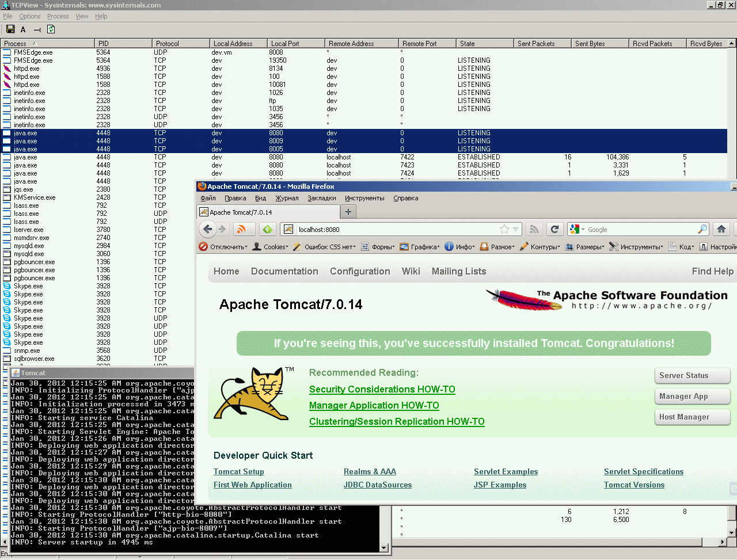Click the Tomcat console scrollbar down arrow
This screenshot has height=560, width=737.
(x=384, y=548)
